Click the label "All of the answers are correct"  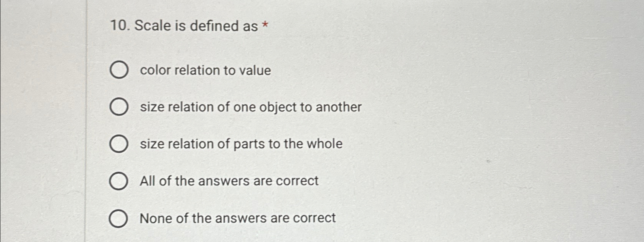229,181
